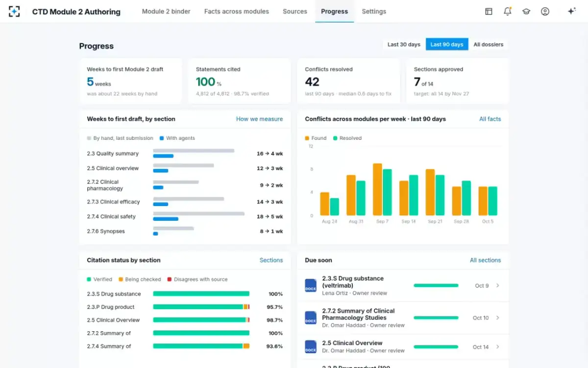The image size is (588, 368).
Task: Click the 2.3.P Drug product citation progress bar
Action: tap(201, 307)
